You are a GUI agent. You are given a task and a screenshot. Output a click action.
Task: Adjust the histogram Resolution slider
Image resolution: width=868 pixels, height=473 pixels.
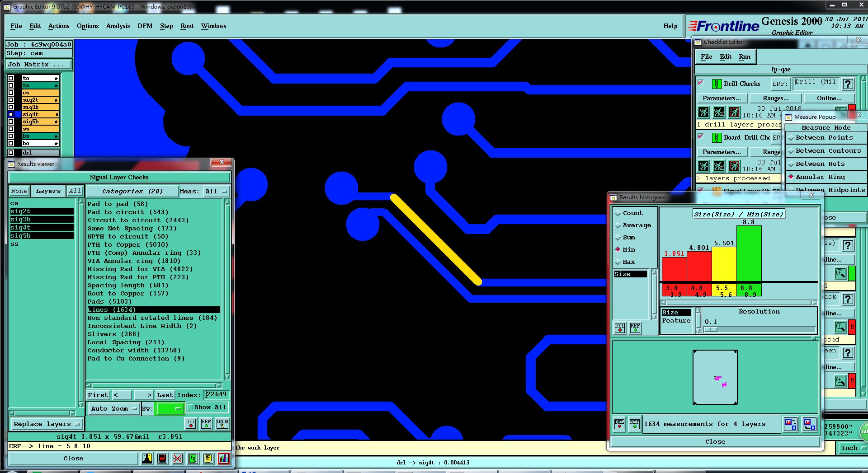tap(711, 330)
